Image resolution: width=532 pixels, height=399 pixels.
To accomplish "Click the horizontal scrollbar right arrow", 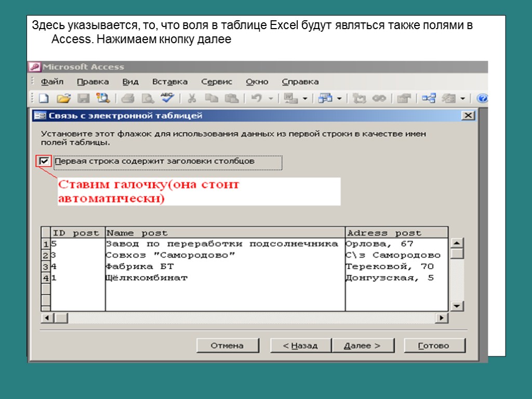I will pyautogui.click(x=442, y=318).
